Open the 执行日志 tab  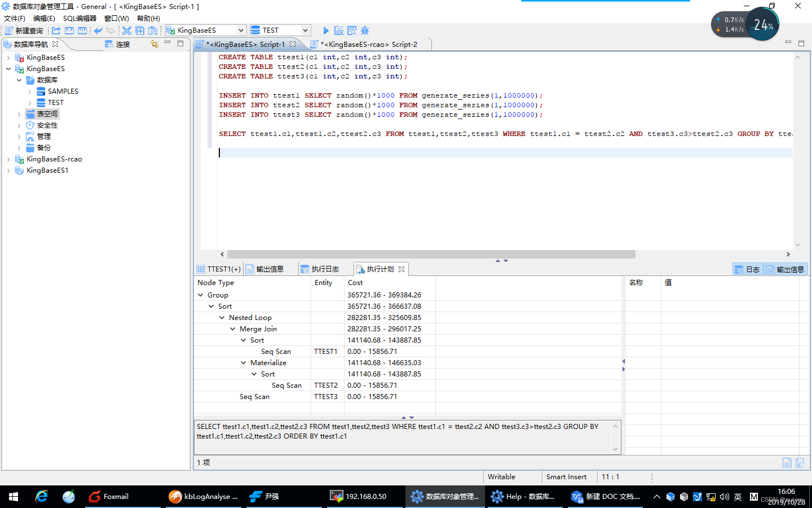click(x=320, y=269)
